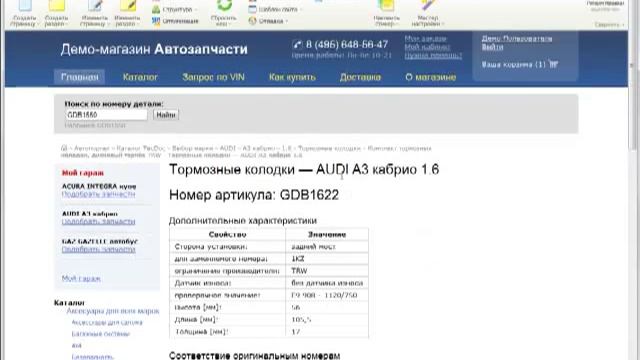Click the home icon in breadcrumbs

tap(64, 148)
